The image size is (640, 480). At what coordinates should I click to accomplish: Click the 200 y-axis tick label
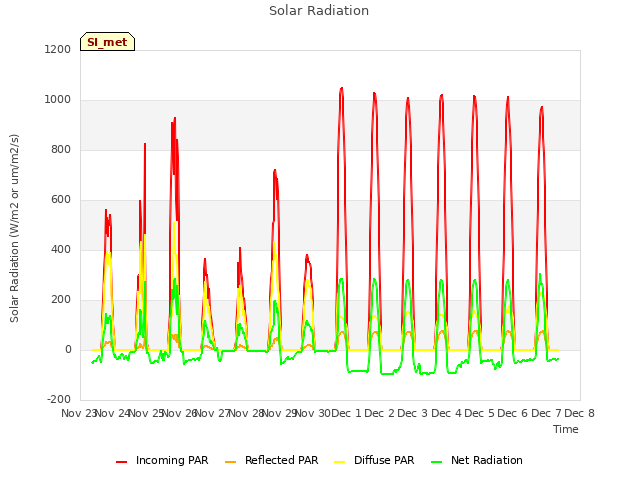point(61,300)
